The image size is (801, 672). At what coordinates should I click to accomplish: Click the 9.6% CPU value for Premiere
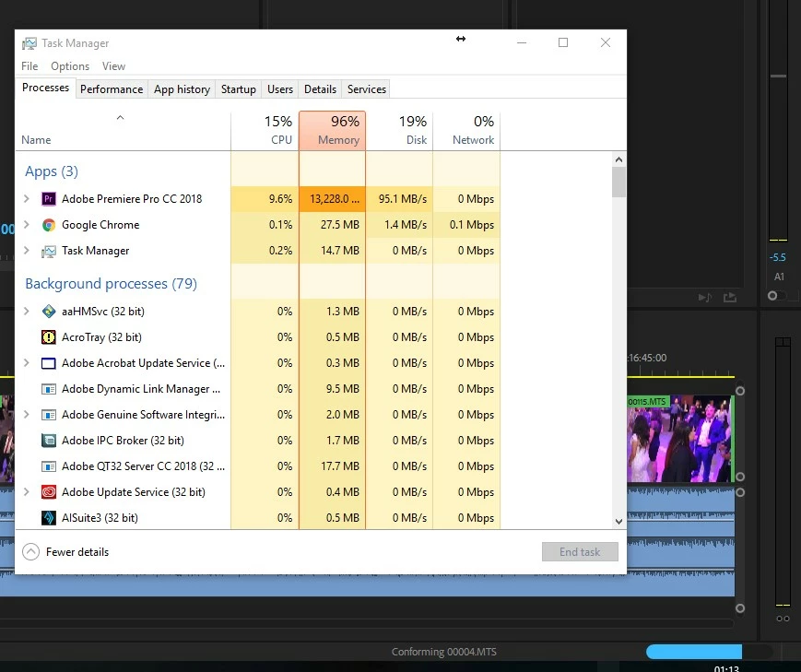point(280,199)
